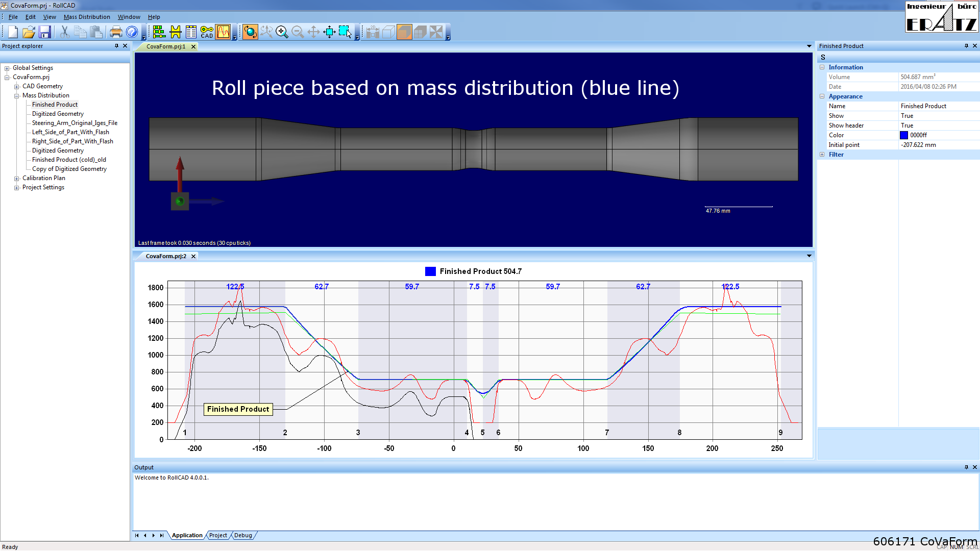
Task: Select Finished Product (cold)_old tree item
Action: 69,160
